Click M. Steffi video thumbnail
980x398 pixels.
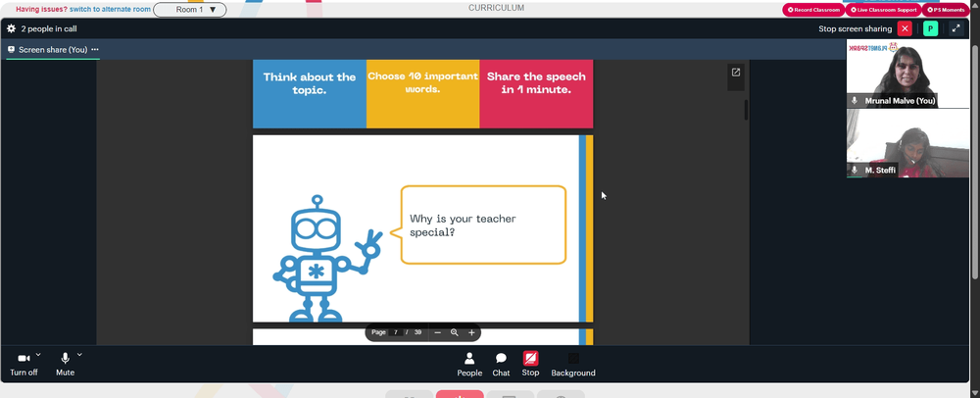tap(907, 144)
